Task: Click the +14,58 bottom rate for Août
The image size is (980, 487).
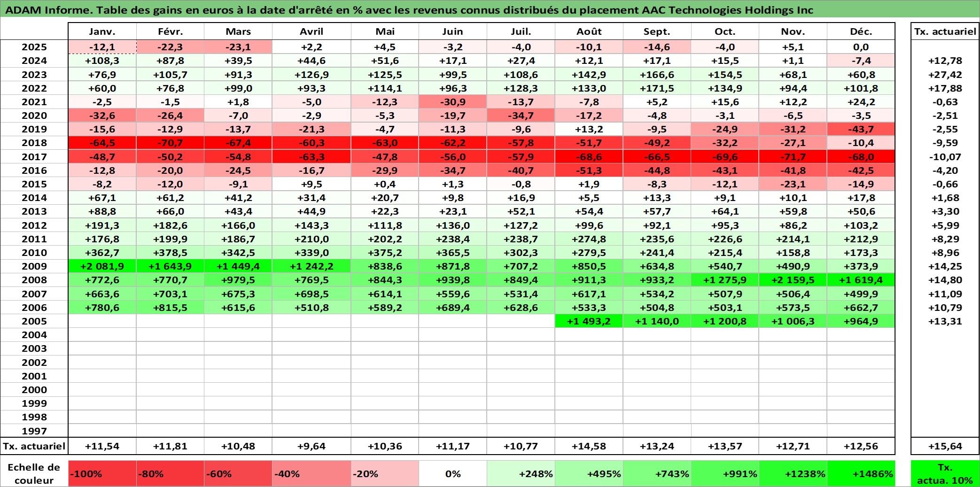Action: (589, 446)
